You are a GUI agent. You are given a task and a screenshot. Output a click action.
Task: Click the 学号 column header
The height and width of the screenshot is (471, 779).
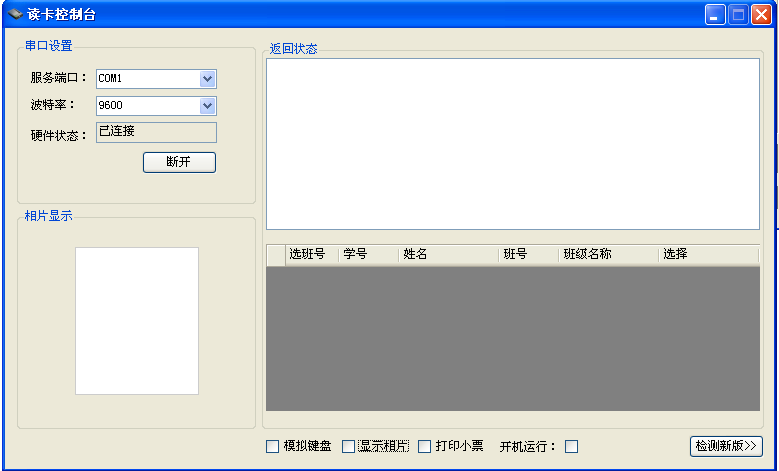pos(369,254)
